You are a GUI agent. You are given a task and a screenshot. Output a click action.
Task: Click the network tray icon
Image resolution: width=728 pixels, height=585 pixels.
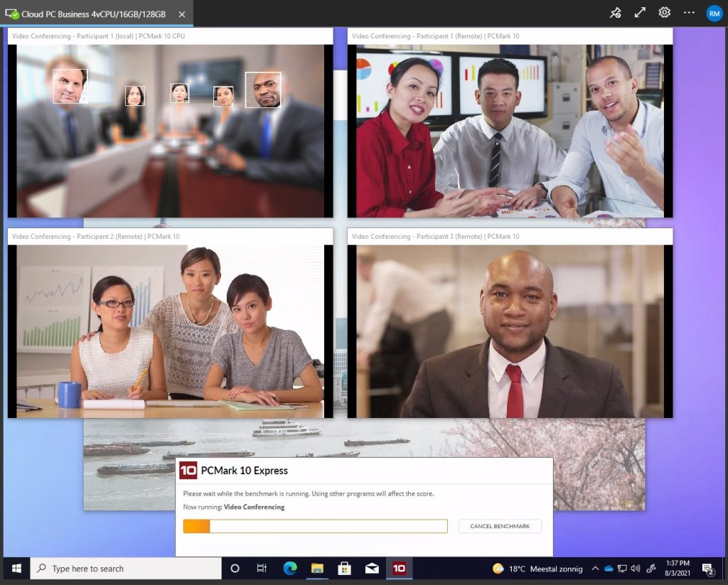click(622, 568)
